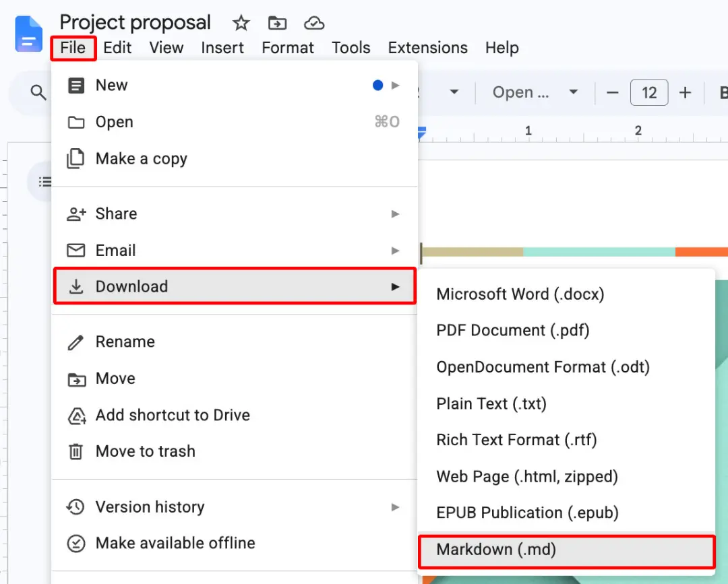Choose Rename in the File menu
Viewport: 728px width, 584px height.
coord(235,342)
